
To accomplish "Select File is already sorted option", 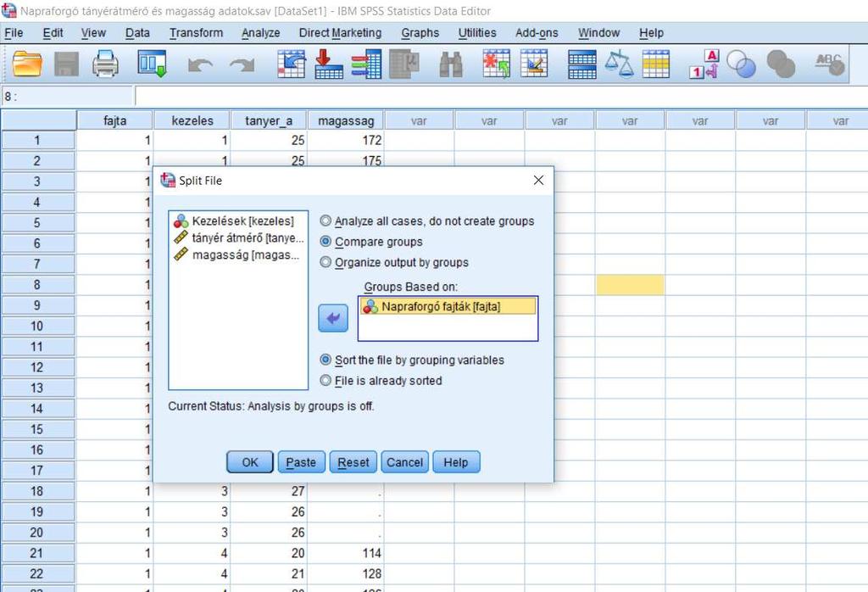I will 381,381.
